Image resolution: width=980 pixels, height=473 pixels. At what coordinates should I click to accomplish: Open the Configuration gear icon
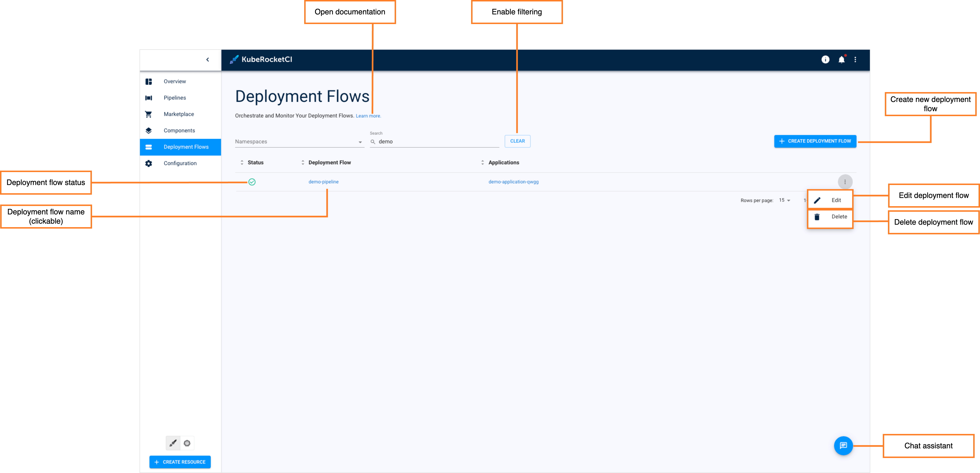(149, 163)
